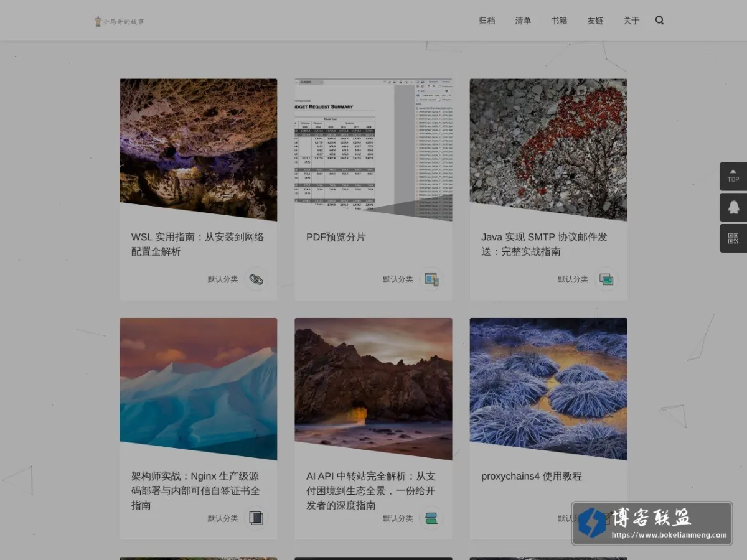Screen dimensions: 747x560
Task: Open the search icon in header
Action: 659,20
